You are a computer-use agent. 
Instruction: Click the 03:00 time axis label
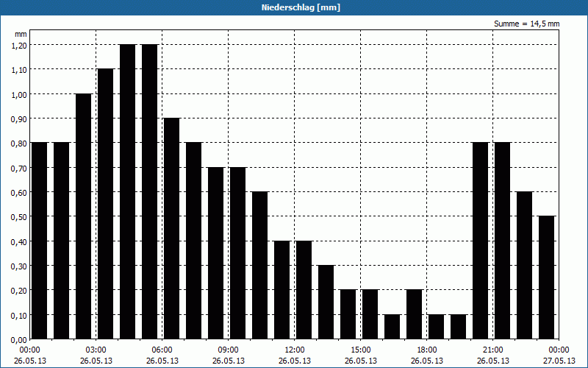coord(96,350)
